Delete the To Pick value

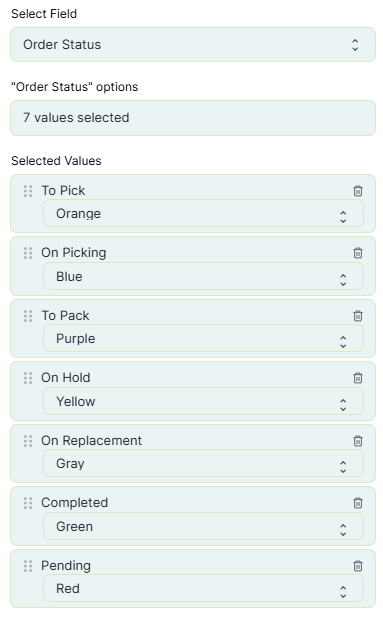(x=357, y=191)
